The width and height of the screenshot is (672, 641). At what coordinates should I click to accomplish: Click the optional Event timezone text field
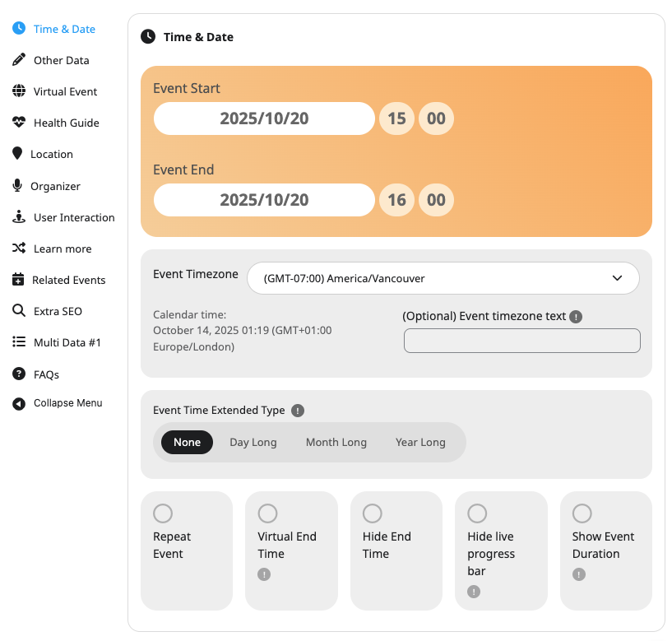(521, 341)
